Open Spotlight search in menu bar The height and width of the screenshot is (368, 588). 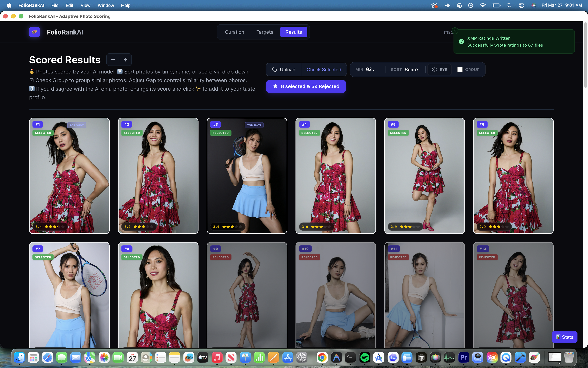[509, 5]
